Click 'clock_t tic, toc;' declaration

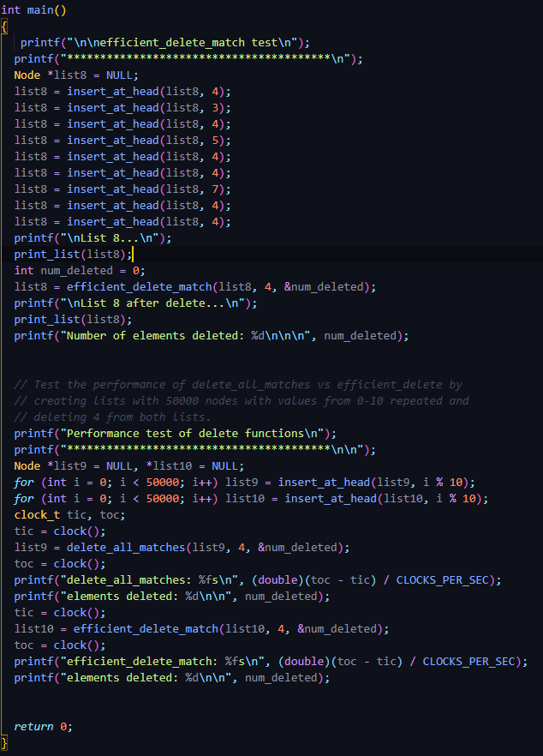coord(69,515)
